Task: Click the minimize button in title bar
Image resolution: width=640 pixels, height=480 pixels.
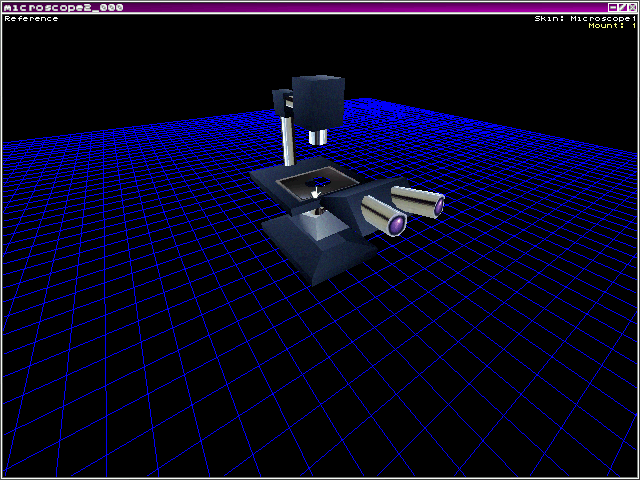Action: click(x=613, y=7)
